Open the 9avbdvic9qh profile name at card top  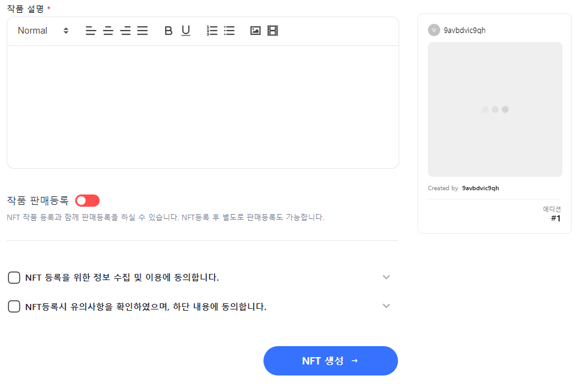point(465,31)
